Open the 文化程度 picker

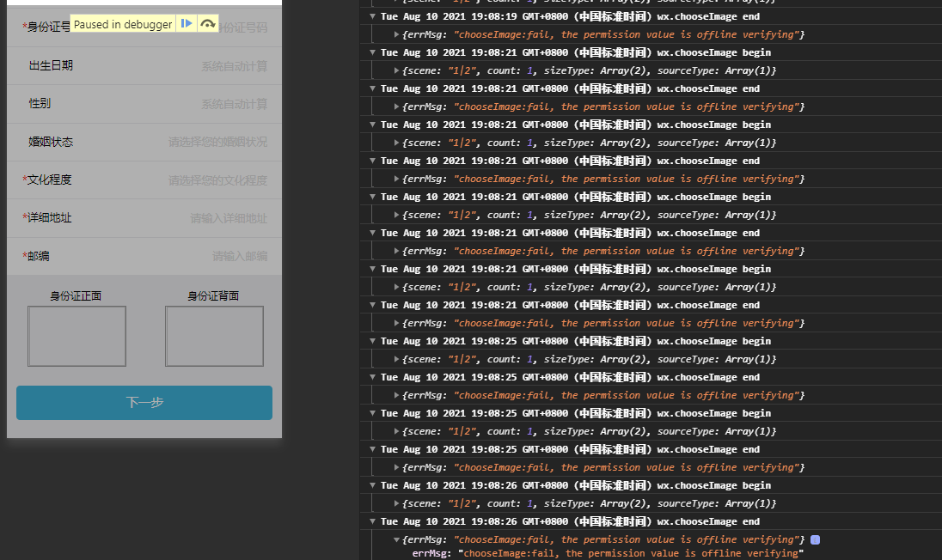click(x=144, y=180)
